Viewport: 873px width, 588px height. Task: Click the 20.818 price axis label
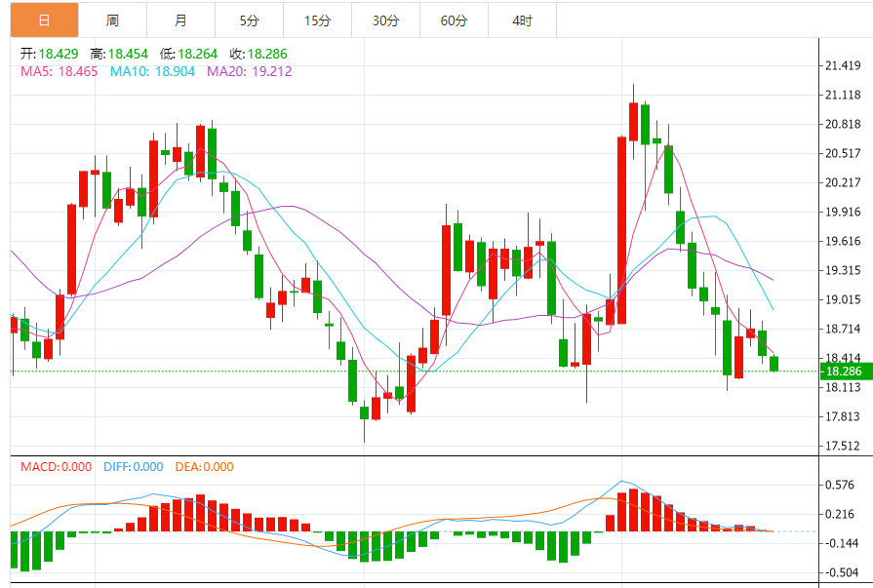click(x=843, y=124)
